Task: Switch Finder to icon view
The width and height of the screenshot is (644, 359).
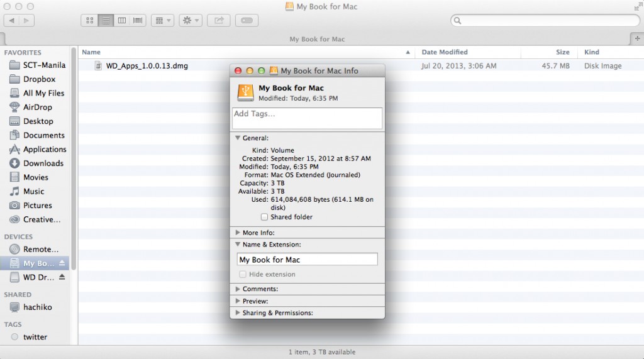Action: pyautogui.click(x=90, y=21)
